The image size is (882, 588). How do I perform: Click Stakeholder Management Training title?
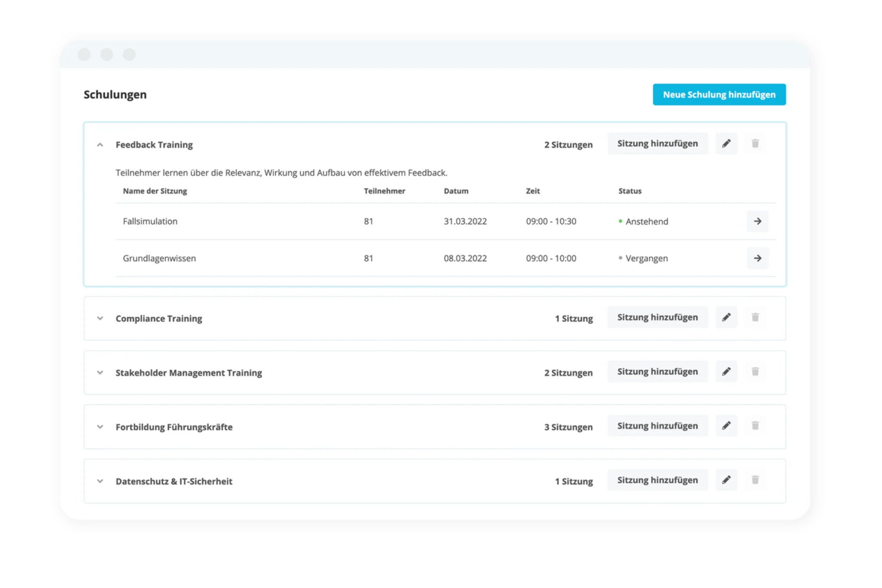pos(189,373)
